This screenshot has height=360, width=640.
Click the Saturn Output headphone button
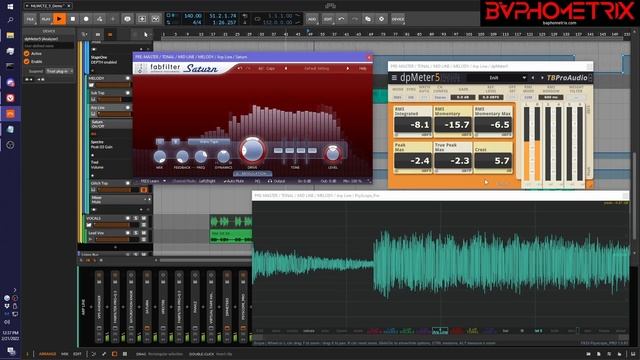click(x=277, y=181)
